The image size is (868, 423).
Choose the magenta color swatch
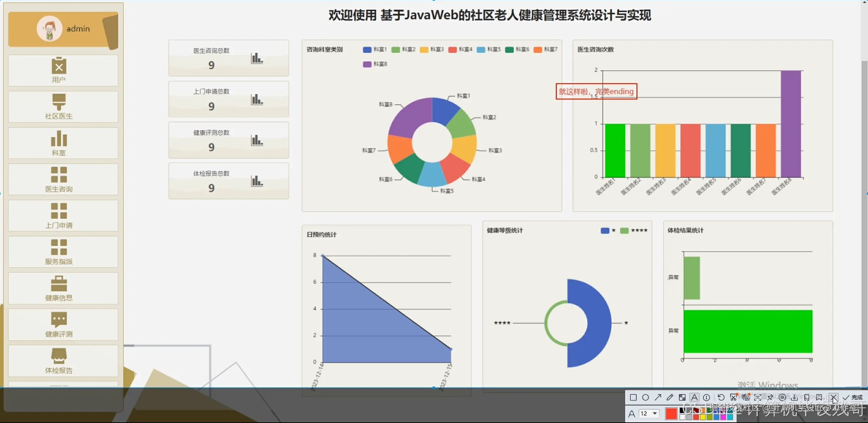723,417
